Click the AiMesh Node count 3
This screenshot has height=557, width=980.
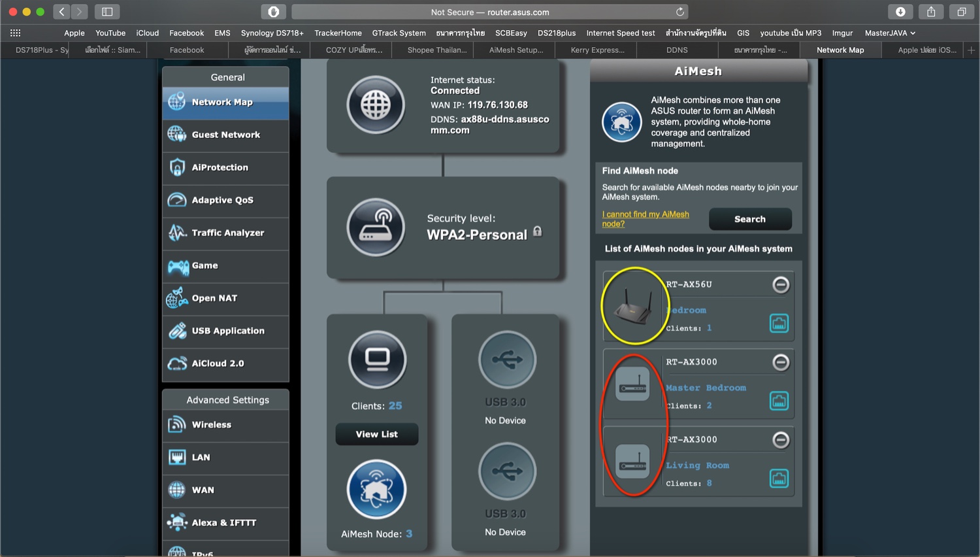409,533
